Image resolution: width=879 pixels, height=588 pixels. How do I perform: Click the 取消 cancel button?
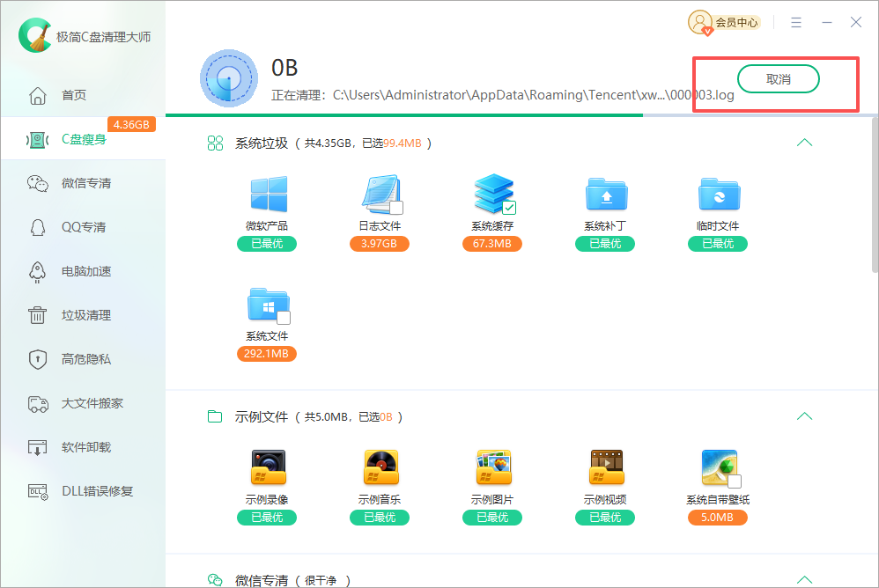click(x=779, y=78)
